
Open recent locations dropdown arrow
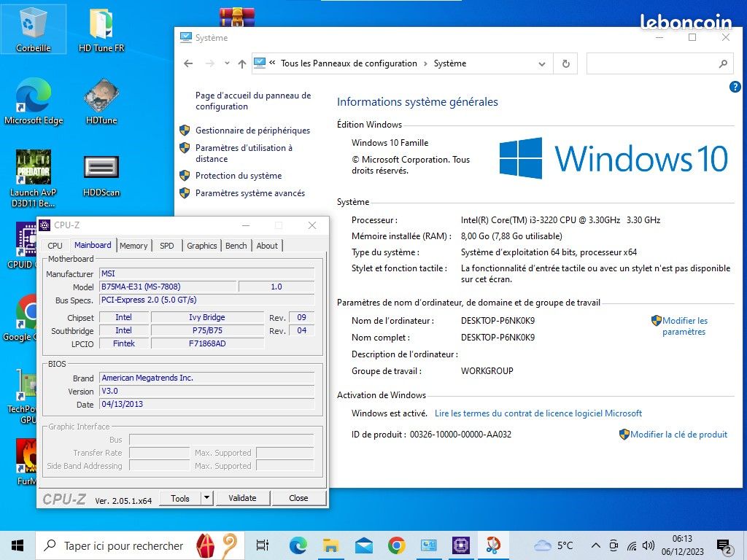coord(227,63)
